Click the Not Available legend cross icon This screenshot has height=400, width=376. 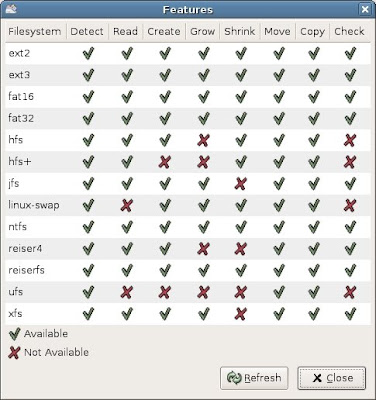(x=14, y=352)
